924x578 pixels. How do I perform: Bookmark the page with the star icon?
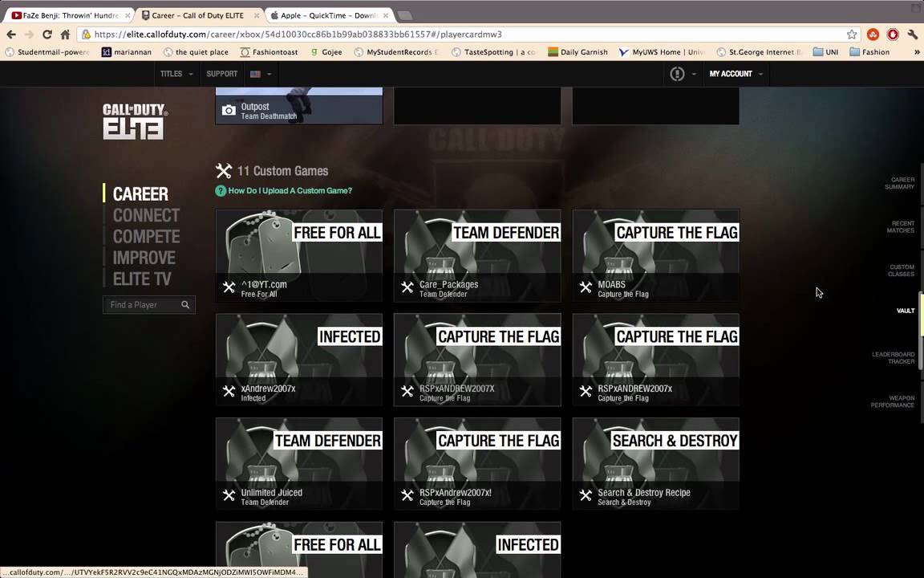(x=852, y=35)
